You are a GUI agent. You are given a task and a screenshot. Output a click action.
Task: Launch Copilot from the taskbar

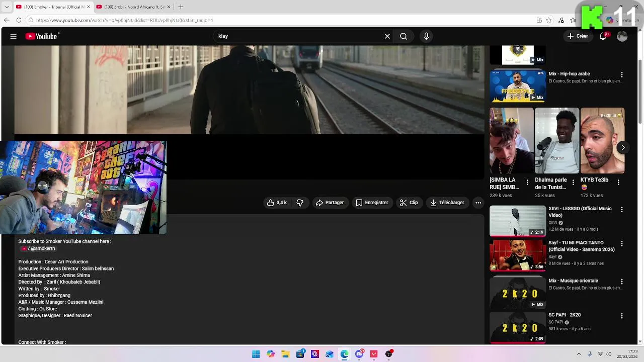point(271,354)
